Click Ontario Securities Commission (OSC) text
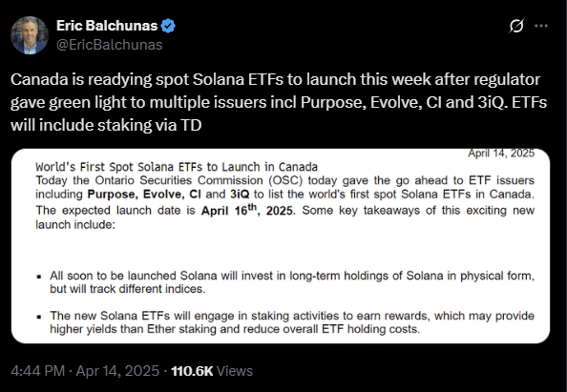Screen dimensions: 567x392 coord(199,180)
